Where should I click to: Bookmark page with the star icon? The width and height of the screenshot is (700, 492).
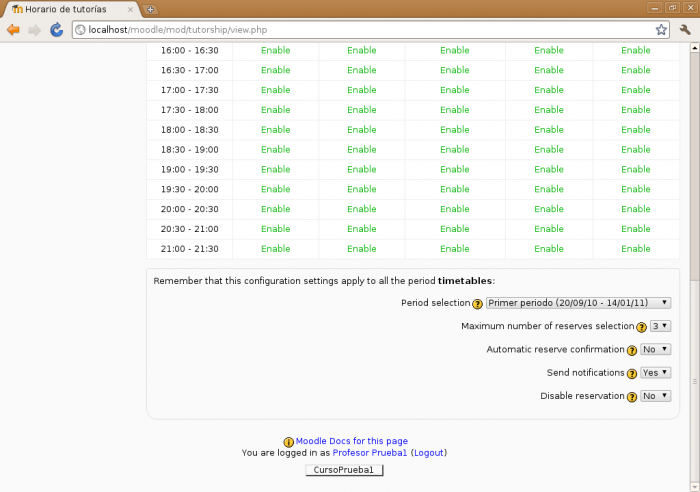[x=661, y=30]
